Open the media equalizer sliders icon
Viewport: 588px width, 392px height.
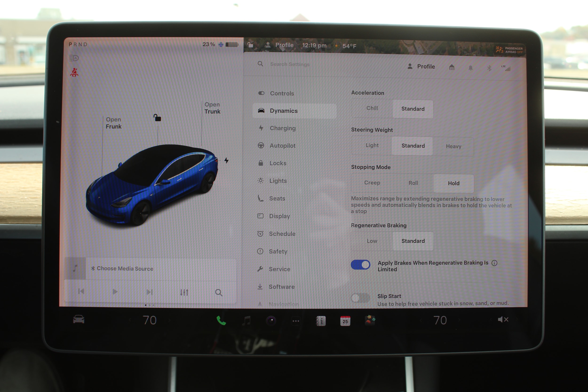pos(184,292)
